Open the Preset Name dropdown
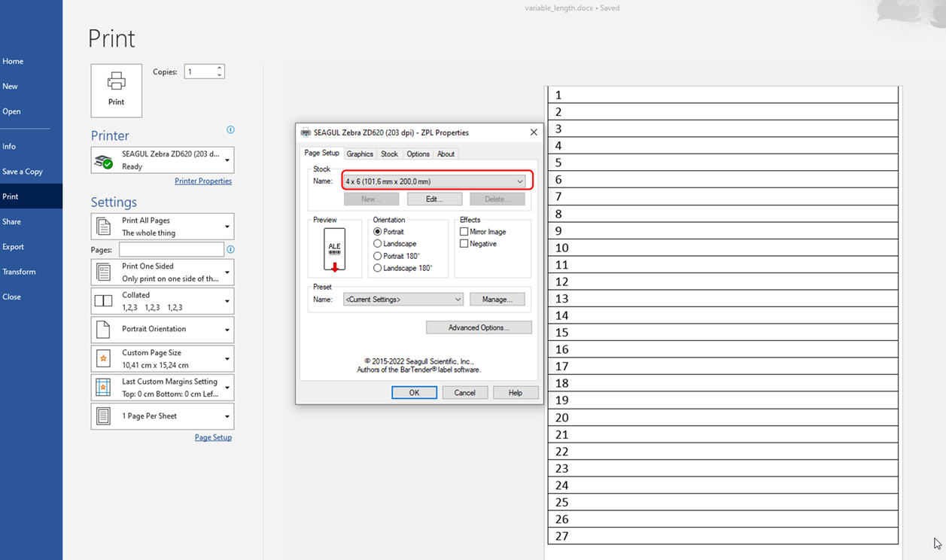Image resolution: width=946 pixels, height=560 pixels. pyautogui.click(x=458, y=299)
